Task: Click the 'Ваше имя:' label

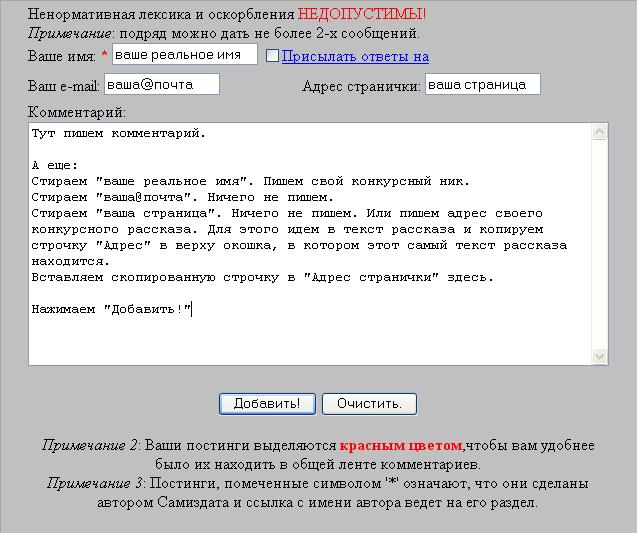Action: click(61, 56)
